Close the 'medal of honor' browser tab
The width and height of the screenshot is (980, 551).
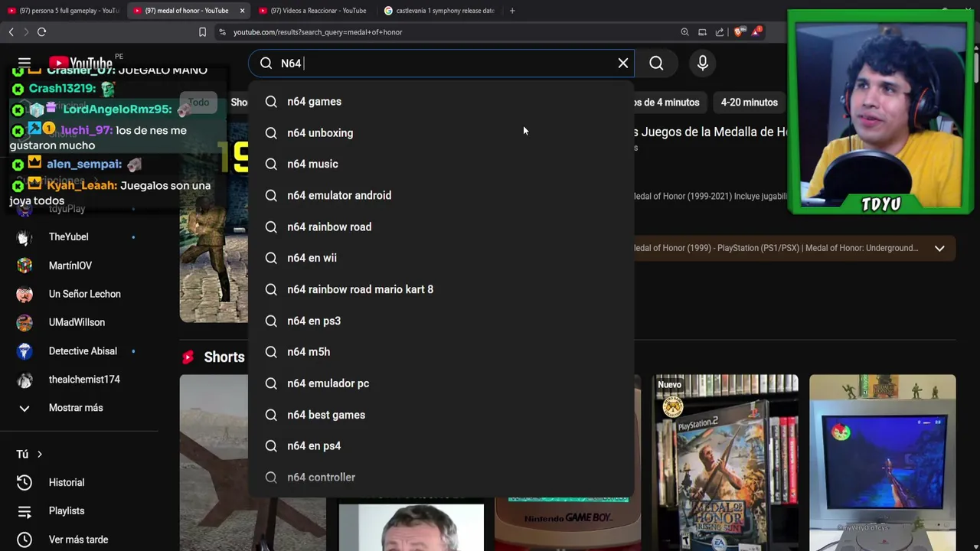pos(242,11)
